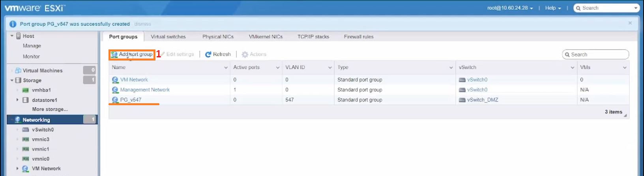Open the Firewall rules tab
This screenshot has width=644, height=176.
click(358, 37)
